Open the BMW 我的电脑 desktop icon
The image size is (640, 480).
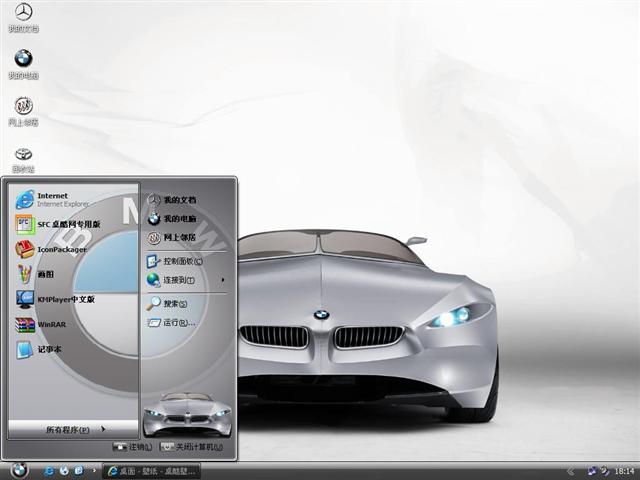coord(23,60)
